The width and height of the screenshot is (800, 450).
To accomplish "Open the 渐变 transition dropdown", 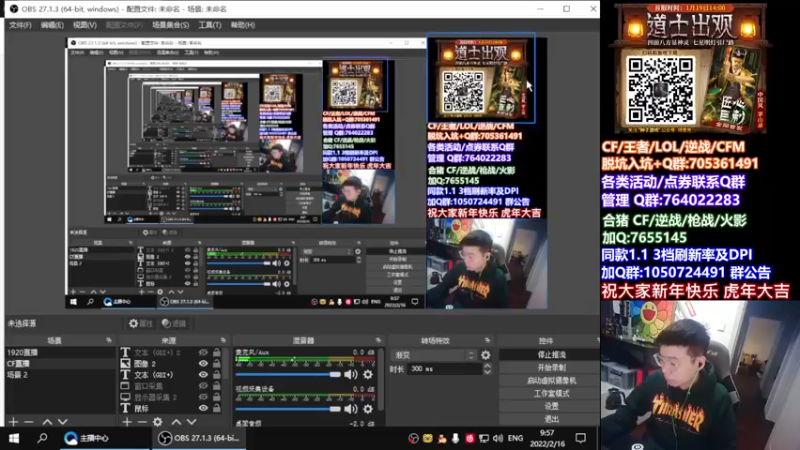I will point(433,355).
